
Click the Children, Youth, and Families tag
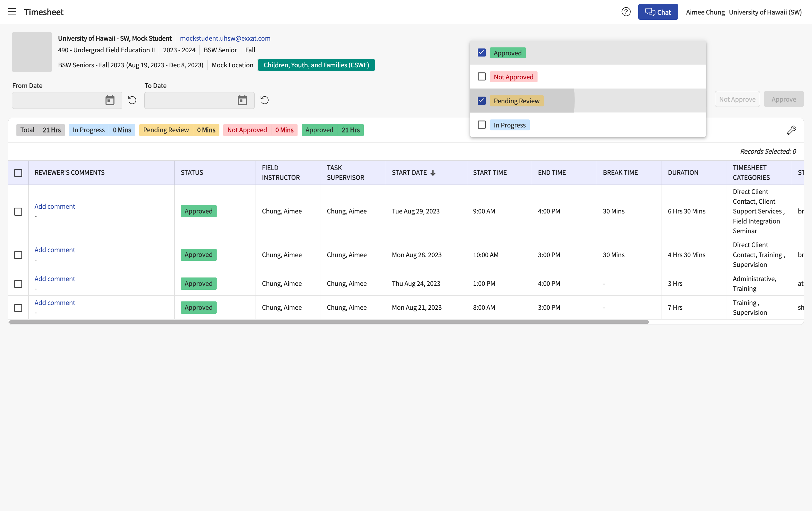tap(316, 65)
